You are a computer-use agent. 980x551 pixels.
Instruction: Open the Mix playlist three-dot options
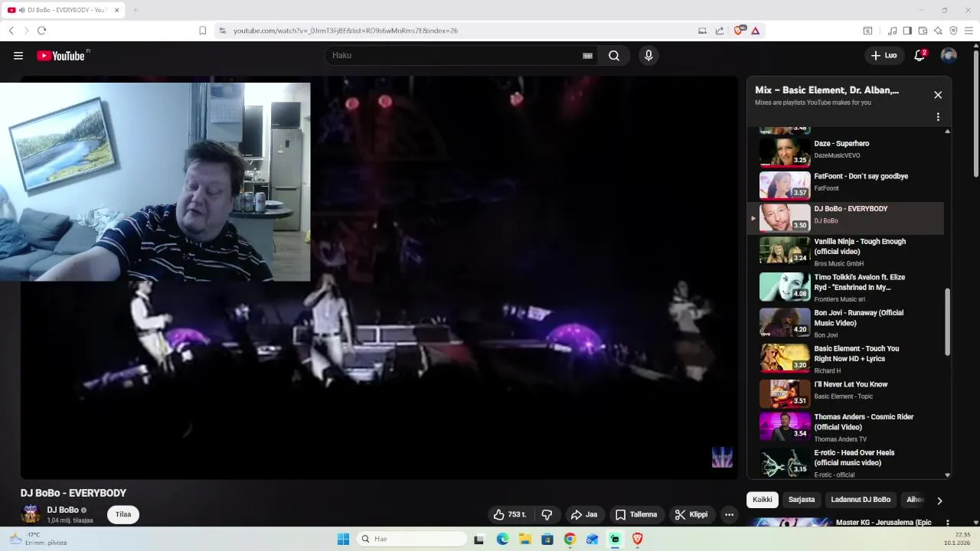click(x=938, y=117)
